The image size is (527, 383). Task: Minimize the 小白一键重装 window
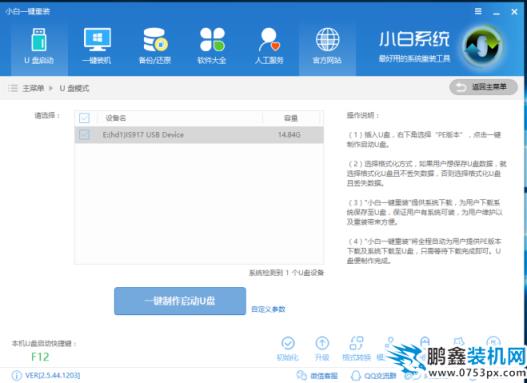(x=496, y=12)
